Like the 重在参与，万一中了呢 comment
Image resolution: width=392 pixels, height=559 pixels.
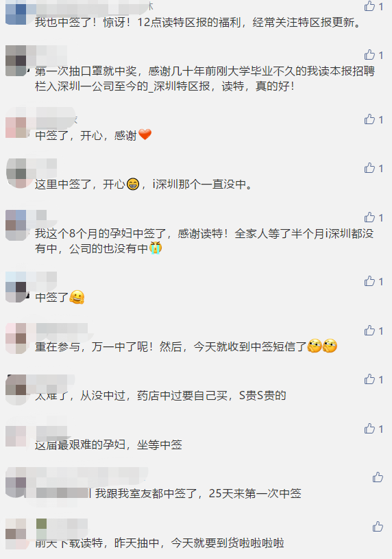pyautogui.click(x=369, y=331)
